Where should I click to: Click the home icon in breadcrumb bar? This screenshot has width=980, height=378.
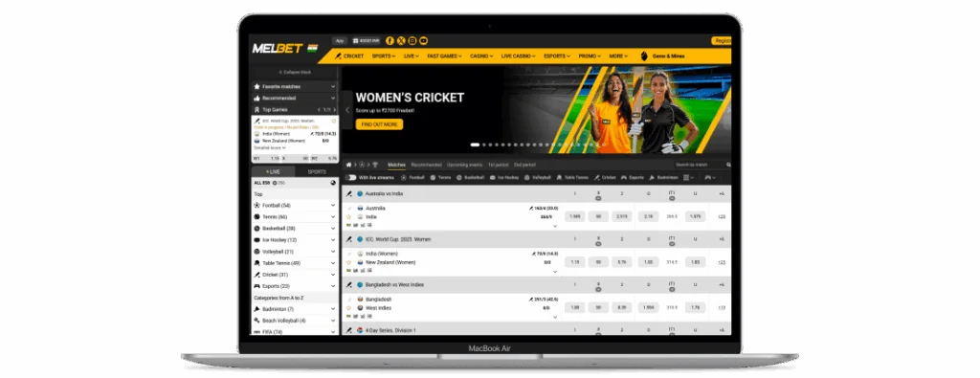pos(348,165)
